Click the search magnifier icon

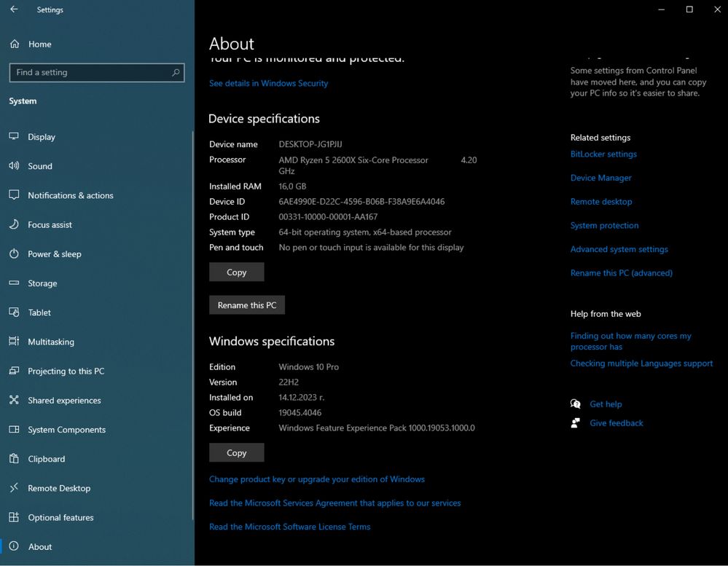click(x=176, y=72)
